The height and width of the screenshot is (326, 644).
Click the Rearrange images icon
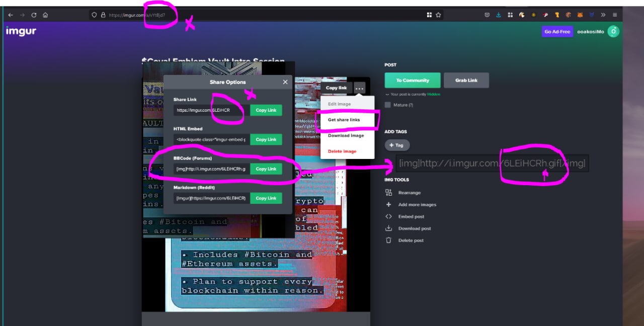(388, 193)
